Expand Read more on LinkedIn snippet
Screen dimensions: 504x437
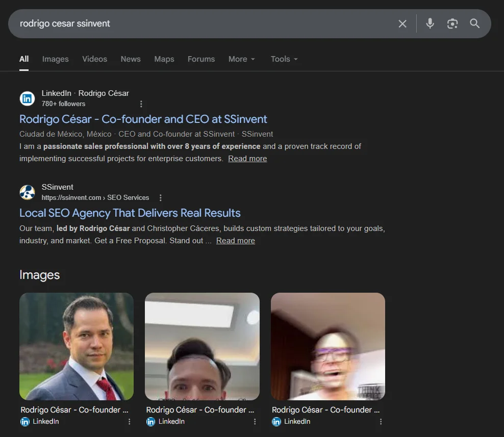point(247,159)
